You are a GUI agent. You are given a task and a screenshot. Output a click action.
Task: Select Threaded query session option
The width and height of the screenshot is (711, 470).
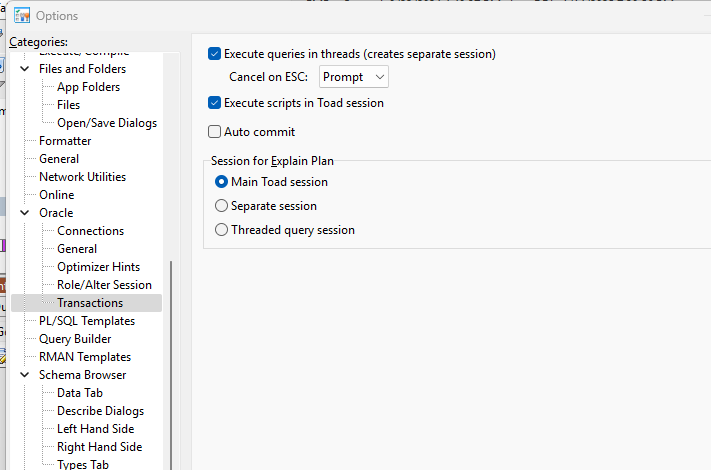[x=221, y=230]
